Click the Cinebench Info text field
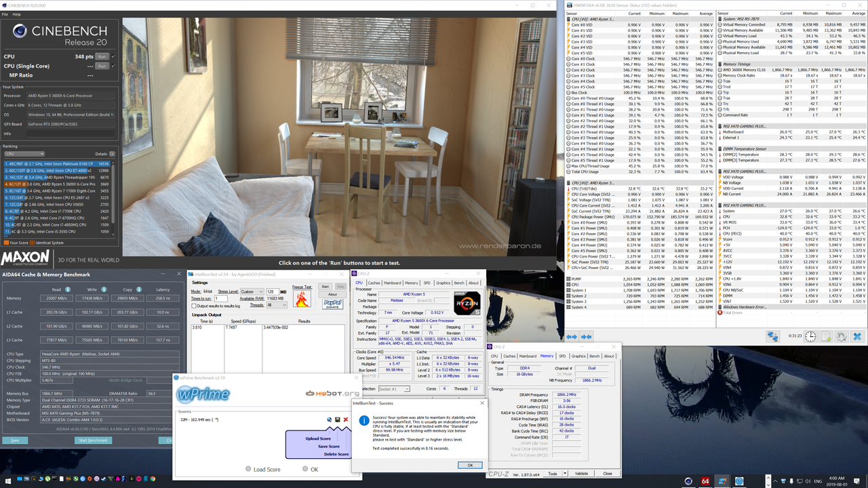 click(x=72, y=134)
